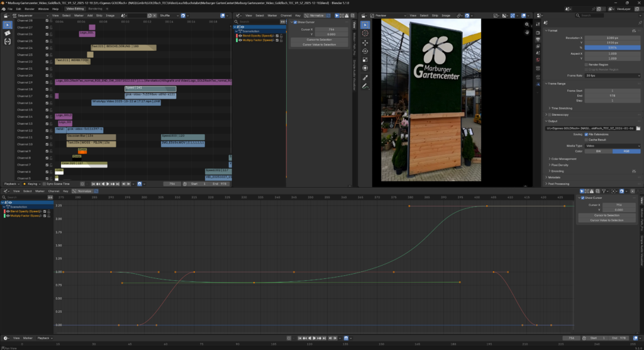Screen dimensions: 644x350
Task: Open the World properties tab
Action: pos(538,60)
